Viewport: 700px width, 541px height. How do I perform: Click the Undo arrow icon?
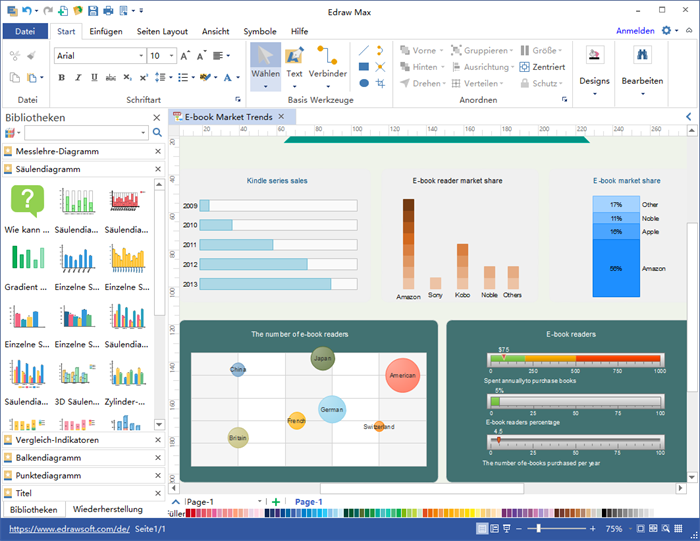[x=26, y=11]
